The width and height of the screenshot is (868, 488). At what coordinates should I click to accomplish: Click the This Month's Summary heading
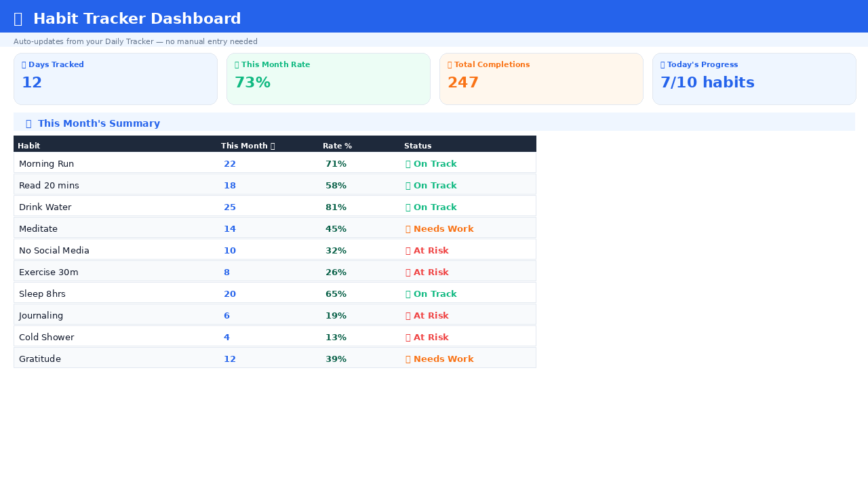coord(99,123)
